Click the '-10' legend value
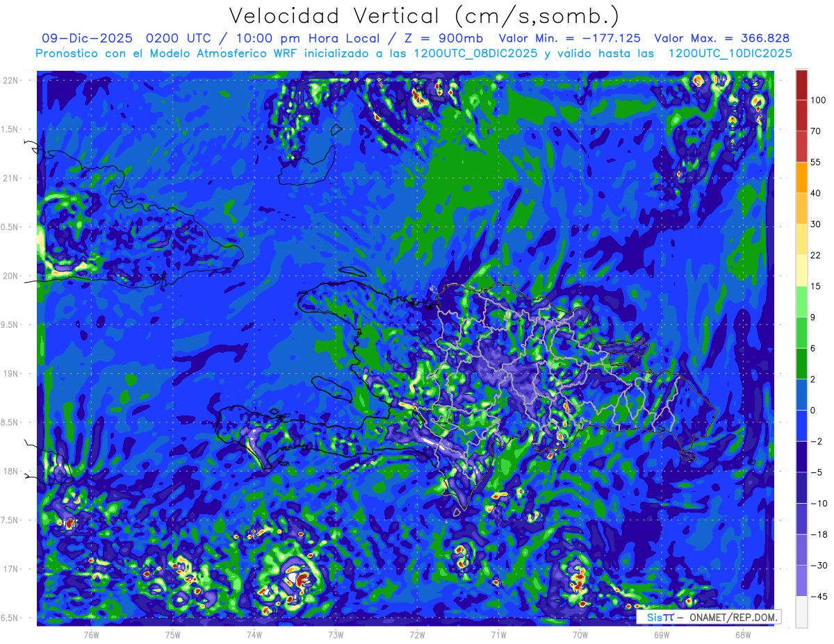 818,504
